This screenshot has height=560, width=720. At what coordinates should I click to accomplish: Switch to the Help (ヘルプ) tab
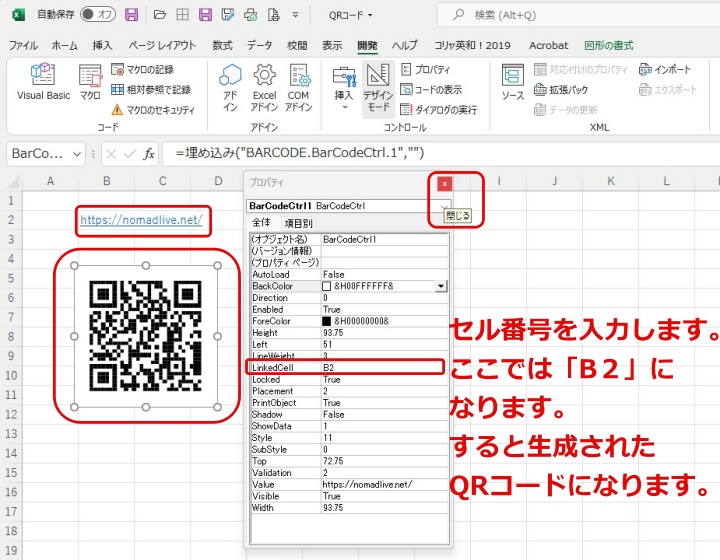[x=405, y=45]
